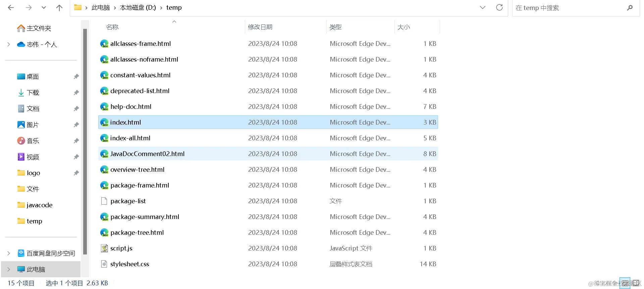This screenshot has width=644, height=289.
Task: Click temp in the address breadcrumb
Action: coord(174,7)
